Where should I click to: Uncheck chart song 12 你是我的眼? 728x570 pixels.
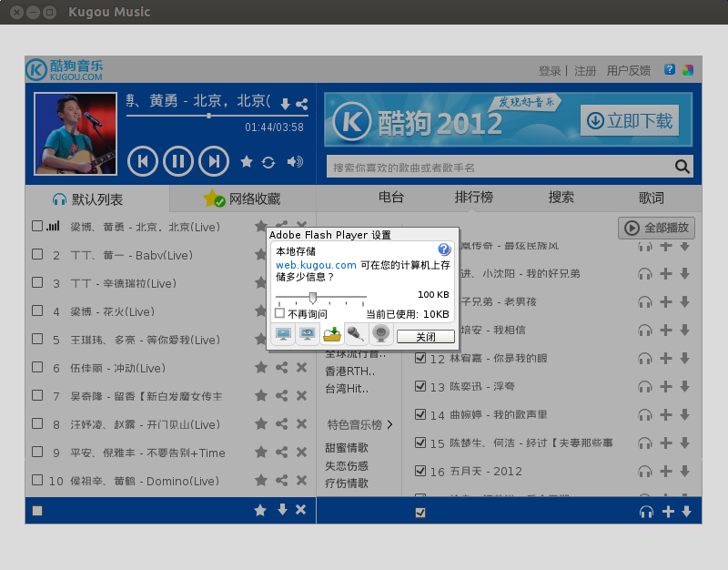[x=420, y=358]
